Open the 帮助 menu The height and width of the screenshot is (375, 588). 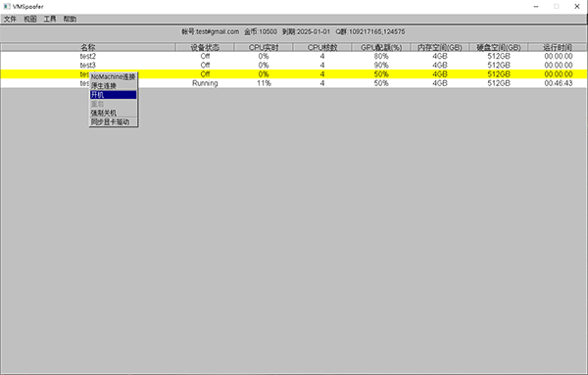point(70,20)
